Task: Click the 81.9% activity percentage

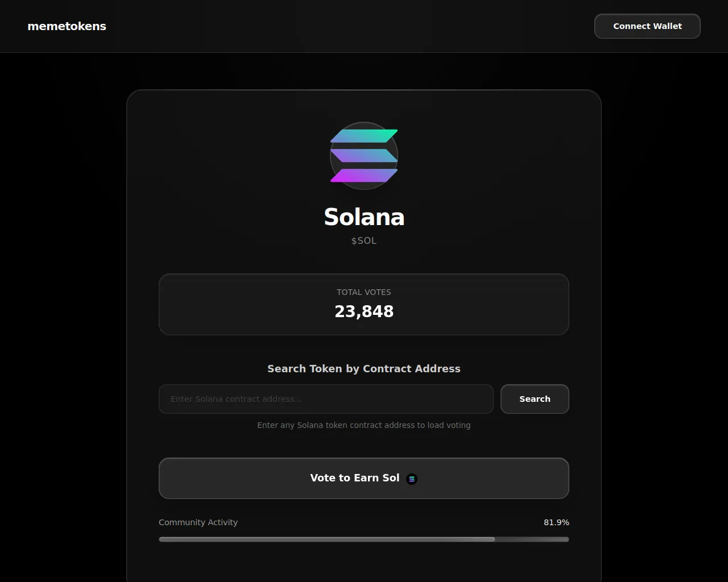Action: [556, 522]
